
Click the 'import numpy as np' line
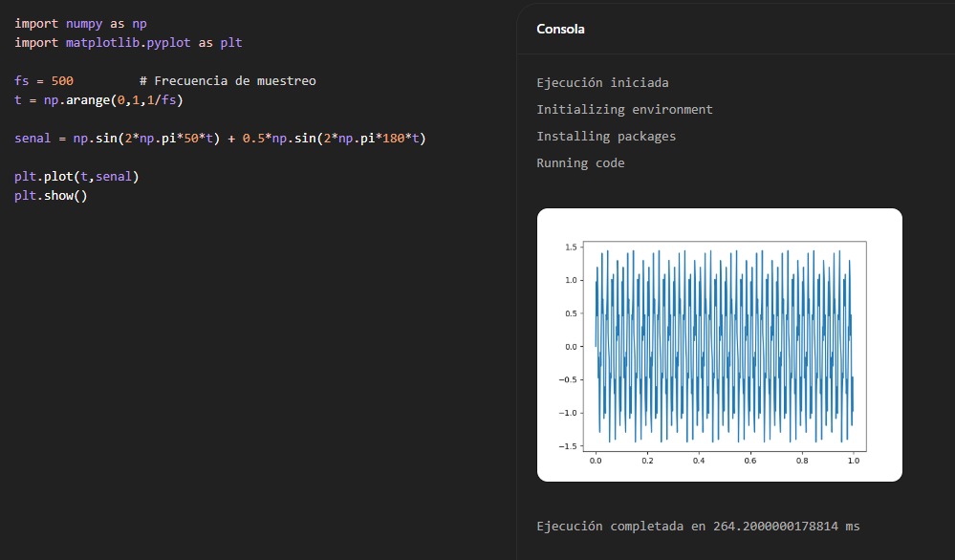[x=80, y=24]
